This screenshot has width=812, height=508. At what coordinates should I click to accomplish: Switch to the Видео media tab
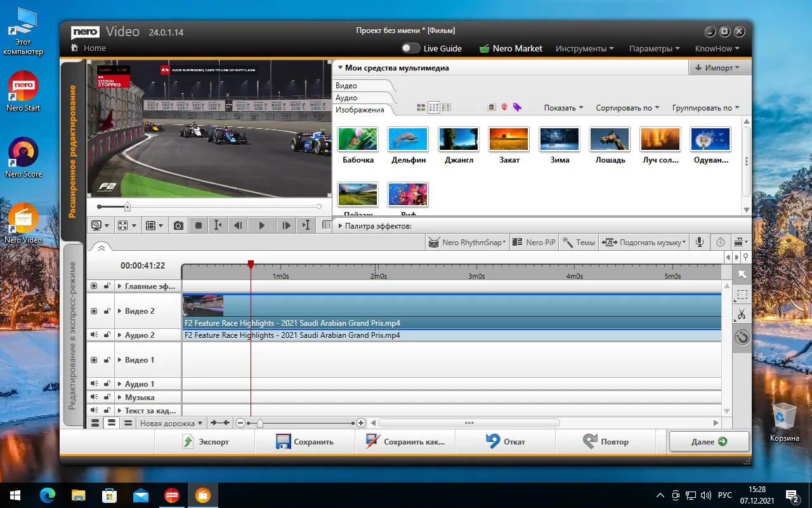[x=347, y=86]
